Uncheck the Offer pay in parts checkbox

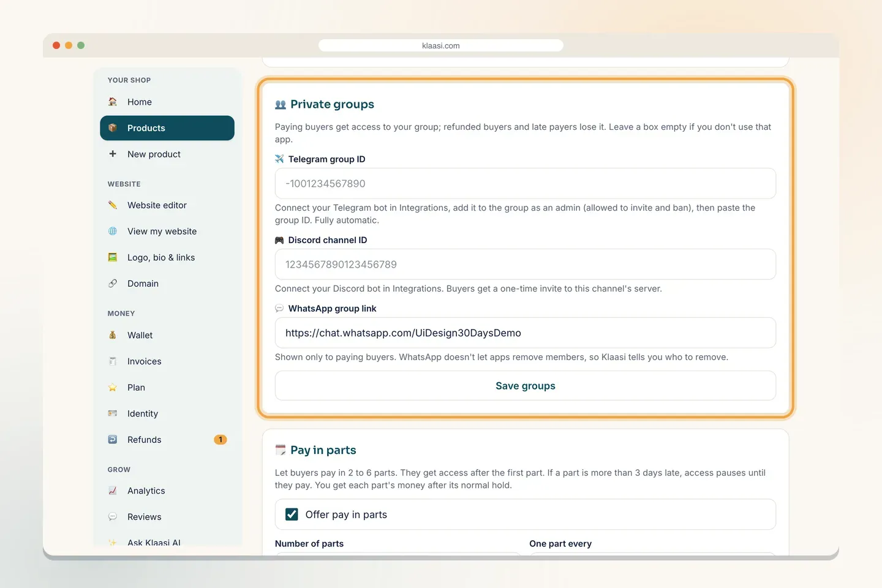point(292,514)
